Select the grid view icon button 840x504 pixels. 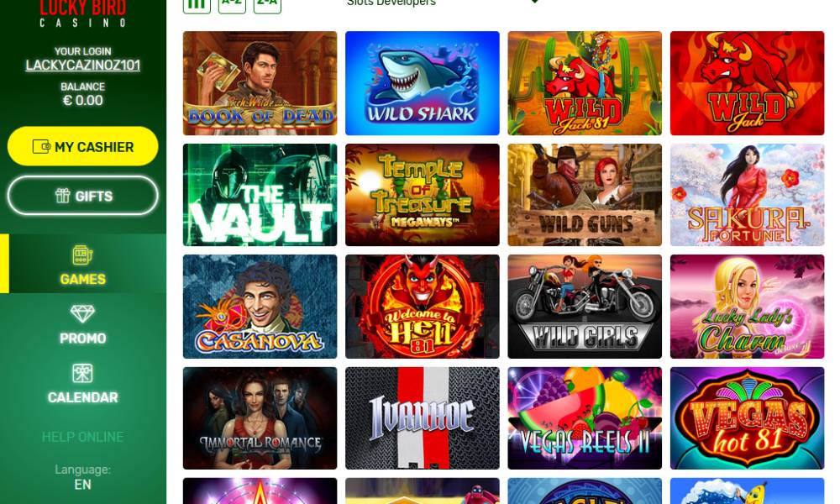pos(197,4)
